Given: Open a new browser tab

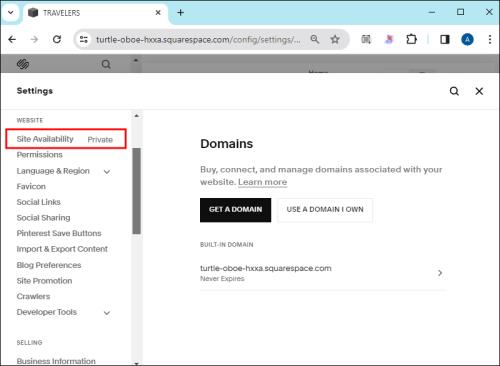Looking at the screenshot, I should pos(180,13).
